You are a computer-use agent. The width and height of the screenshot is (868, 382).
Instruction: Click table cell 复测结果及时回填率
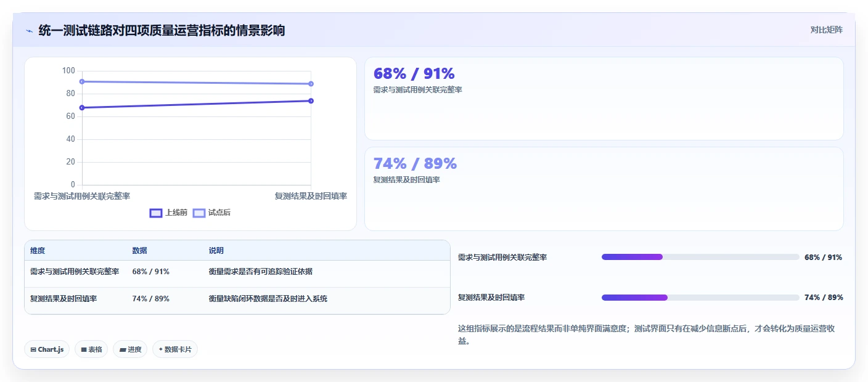(63, 299)
